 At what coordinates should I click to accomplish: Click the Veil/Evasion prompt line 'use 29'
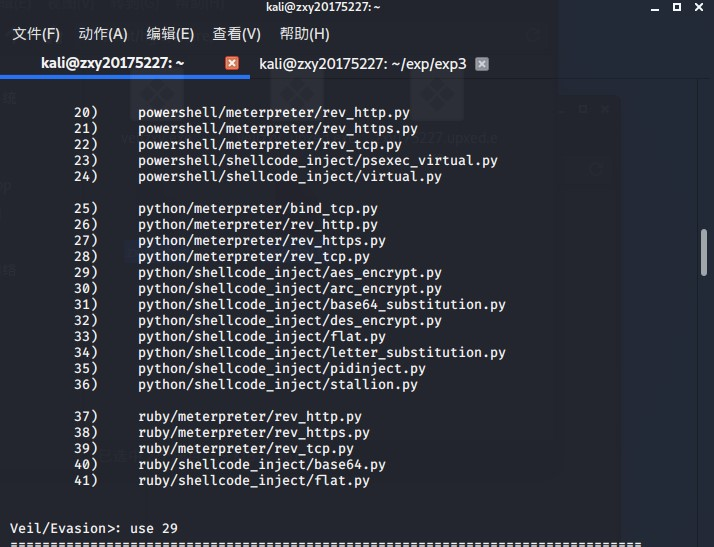tap(94, 528)
